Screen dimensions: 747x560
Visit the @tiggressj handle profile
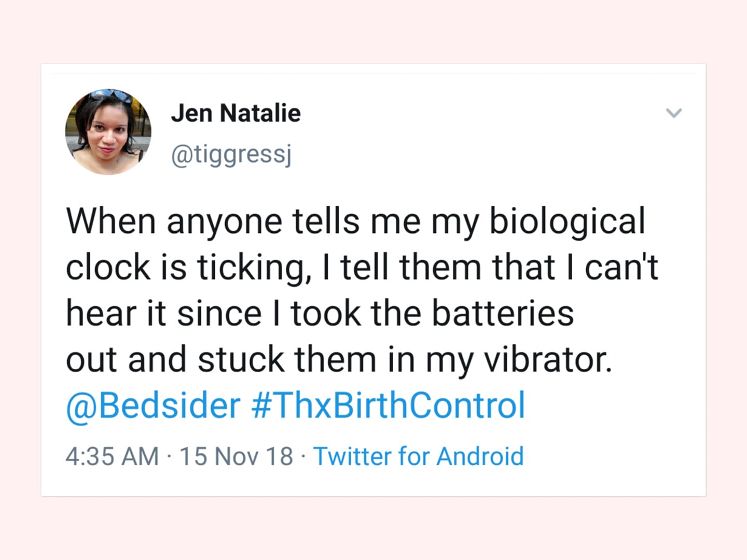click(231, 154)
